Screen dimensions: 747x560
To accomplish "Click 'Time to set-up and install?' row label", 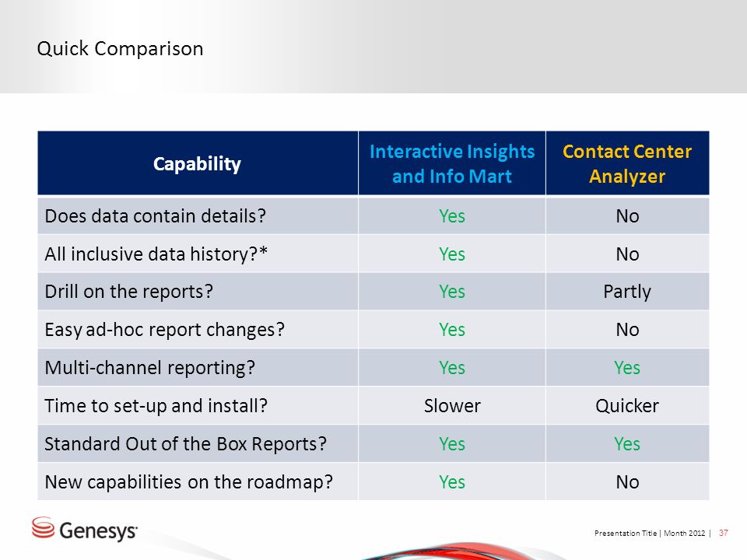I will point(156,406).
